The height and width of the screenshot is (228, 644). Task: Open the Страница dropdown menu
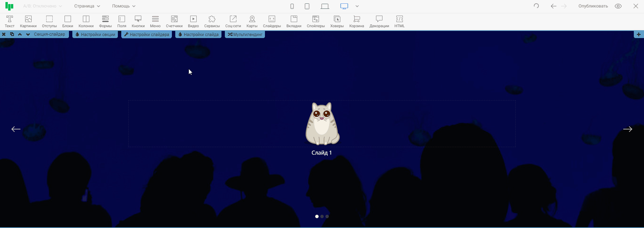click(x=87, y=6)
